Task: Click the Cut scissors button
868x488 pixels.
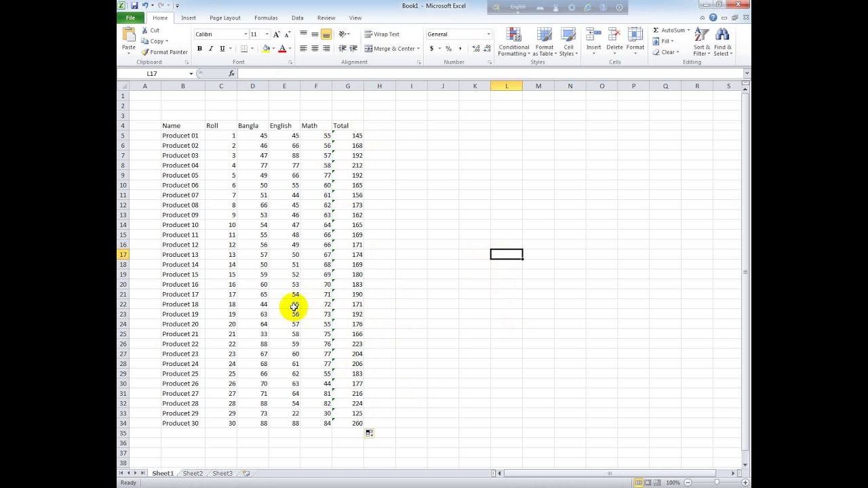Action: 151,30
